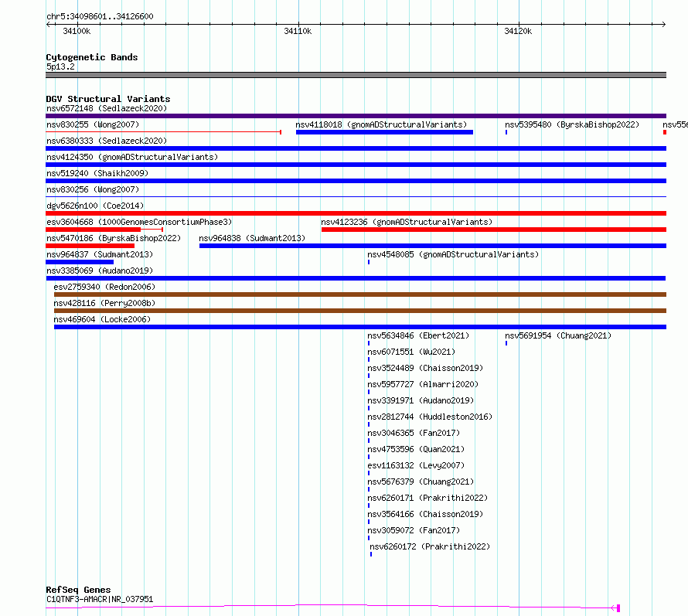Viewport: 688px width, 616px height.
Task: Select the nsv469604 (Locke2006) blue bar
Action: 359,327
